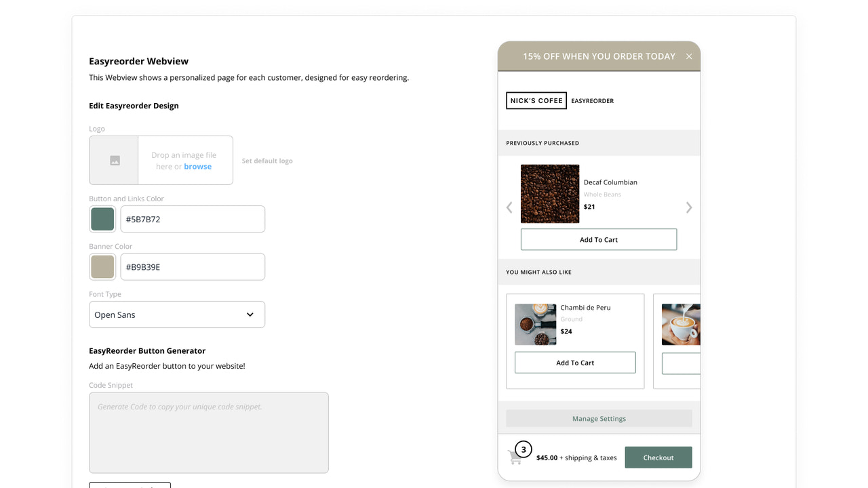Select Set default logo

click(267, 161)
